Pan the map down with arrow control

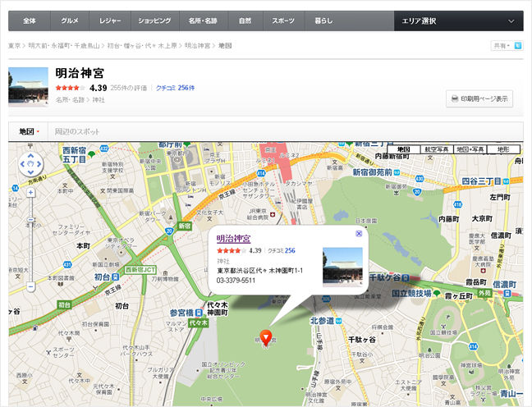[30, 172]
